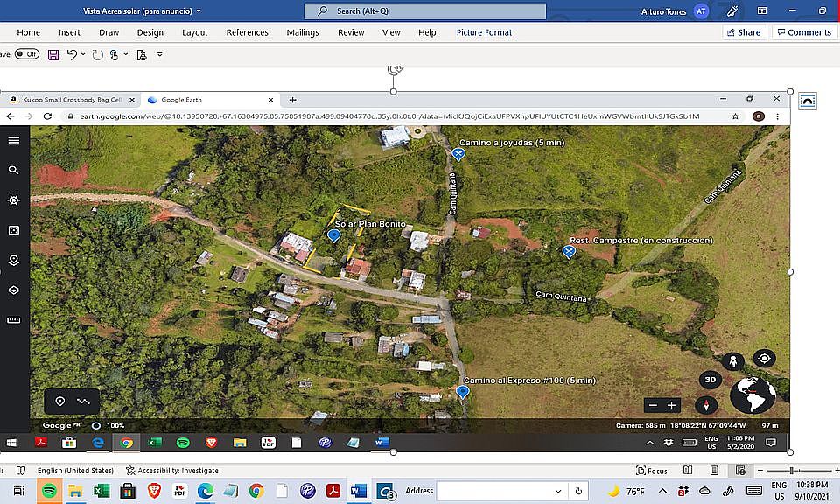Open Ribbon Display Options icon
The width and height of the screenshot is (840, 504).
pos(762,10)
